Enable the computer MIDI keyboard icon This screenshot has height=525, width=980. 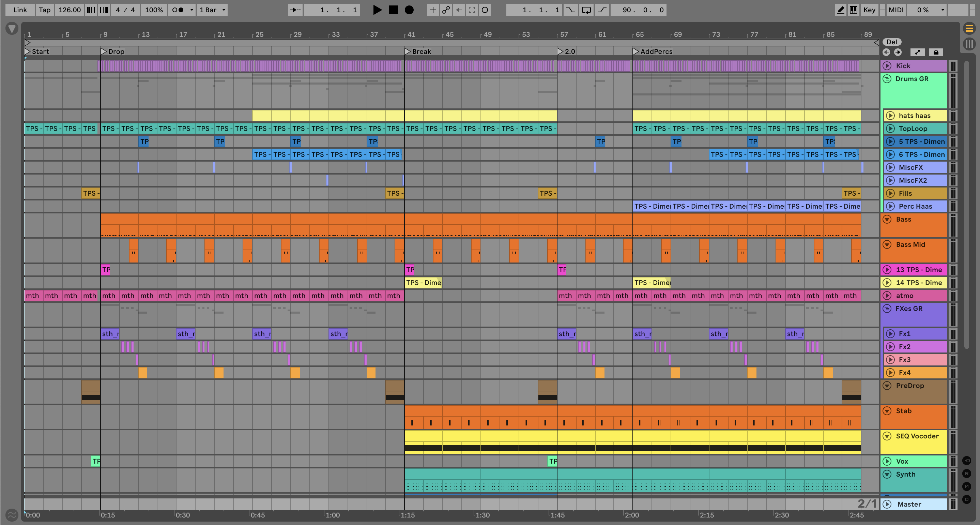pos(853,10)
